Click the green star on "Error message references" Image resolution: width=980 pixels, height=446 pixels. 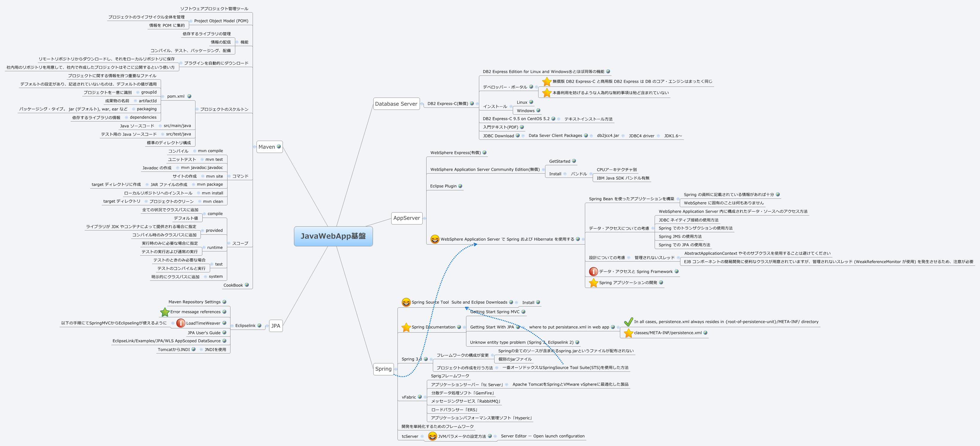tap(164, 312)
